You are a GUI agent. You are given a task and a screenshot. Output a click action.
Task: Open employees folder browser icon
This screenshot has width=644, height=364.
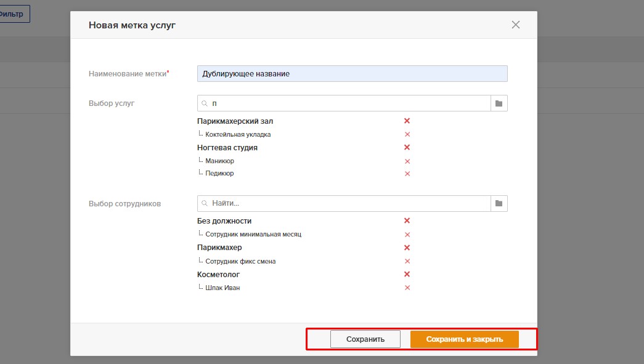499,203
